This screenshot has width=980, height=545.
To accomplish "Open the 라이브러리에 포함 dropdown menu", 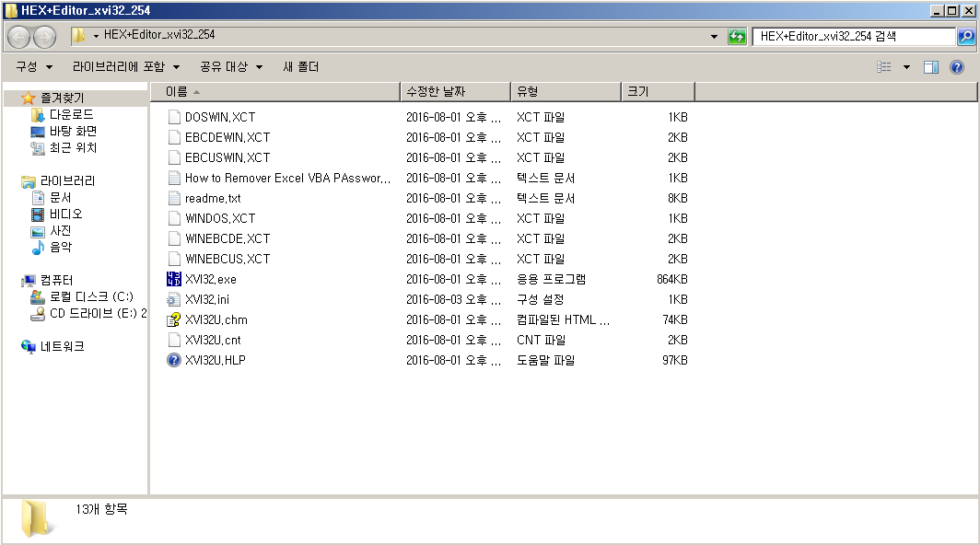I will 126,67.
